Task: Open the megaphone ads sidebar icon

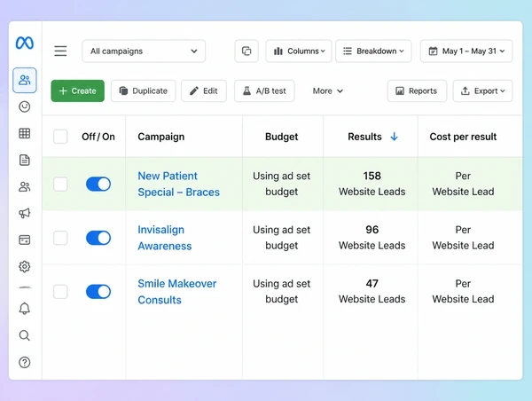Action: (x=25, y=213)
